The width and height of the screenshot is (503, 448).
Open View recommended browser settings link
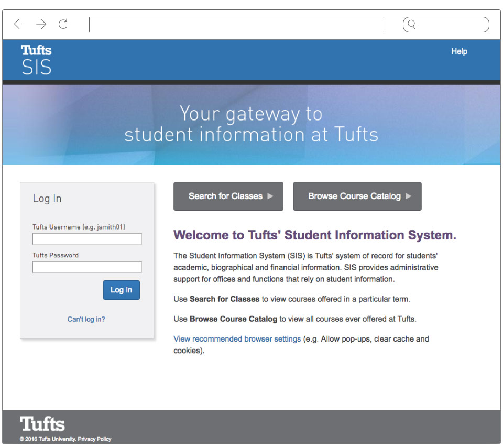pyautogui.click(x=237, y=339)
